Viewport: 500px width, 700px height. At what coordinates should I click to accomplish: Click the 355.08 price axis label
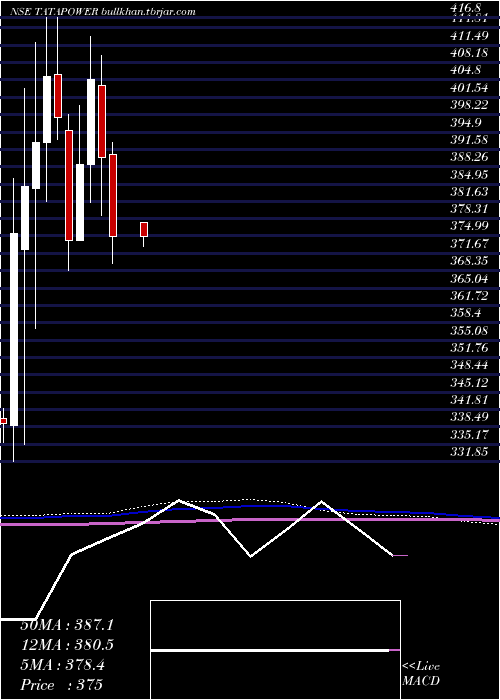(x=469, y=330)
